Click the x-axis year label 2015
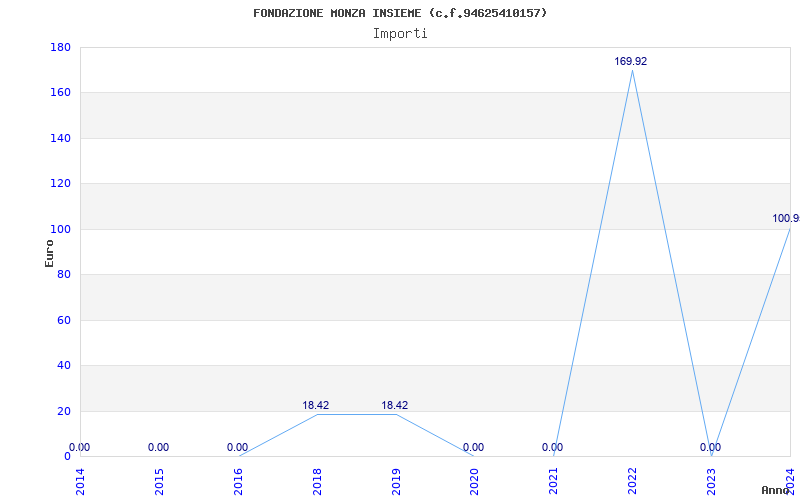This screenshot has height=500, width=800. tap(159, 482)
